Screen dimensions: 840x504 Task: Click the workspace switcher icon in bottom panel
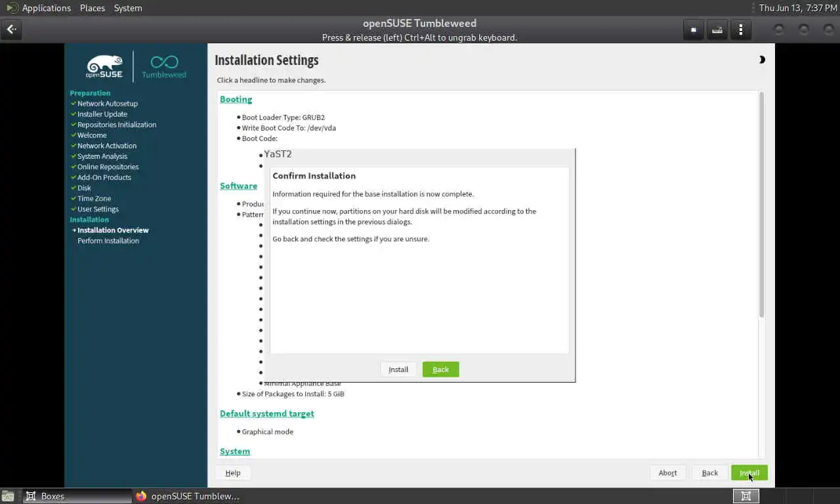coord(746,496)
